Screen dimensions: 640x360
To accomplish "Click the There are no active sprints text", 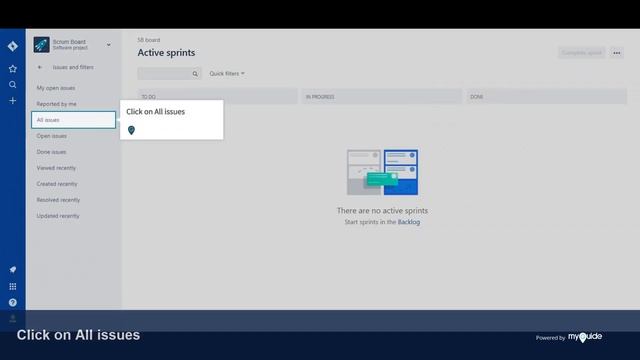I will tap(382, 211).
